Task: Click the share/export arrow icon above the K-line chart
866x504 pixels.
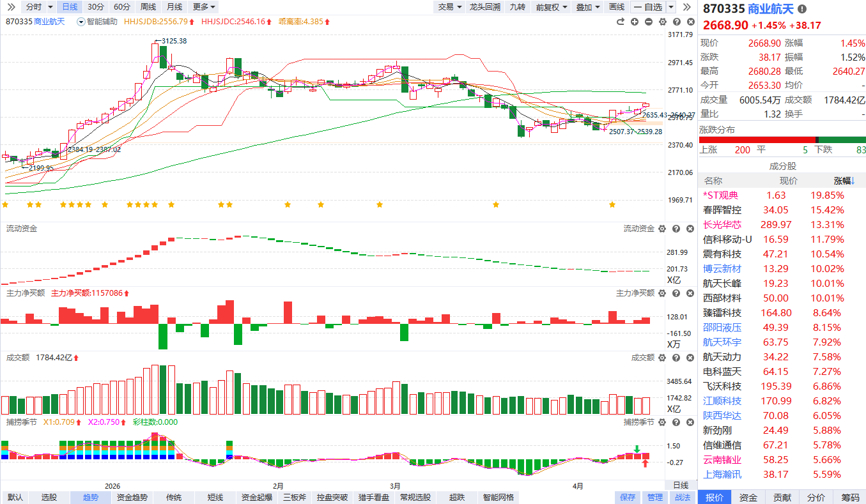Action: 620,22
